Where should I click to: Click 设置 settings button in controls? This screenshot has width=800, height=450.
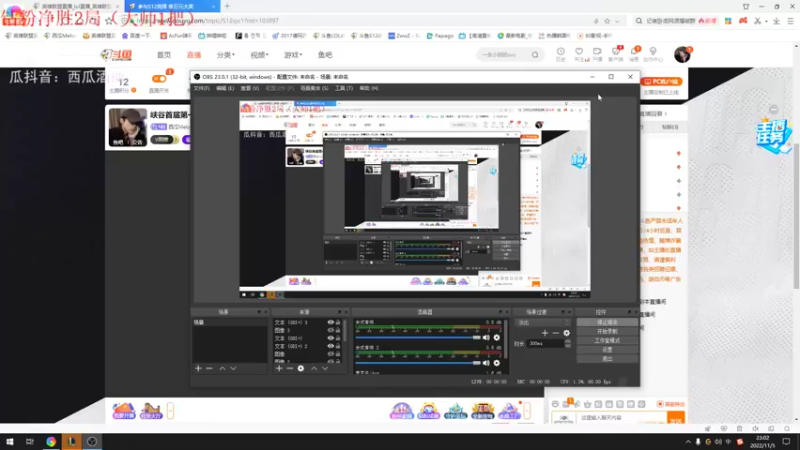(x=607, y=349)
